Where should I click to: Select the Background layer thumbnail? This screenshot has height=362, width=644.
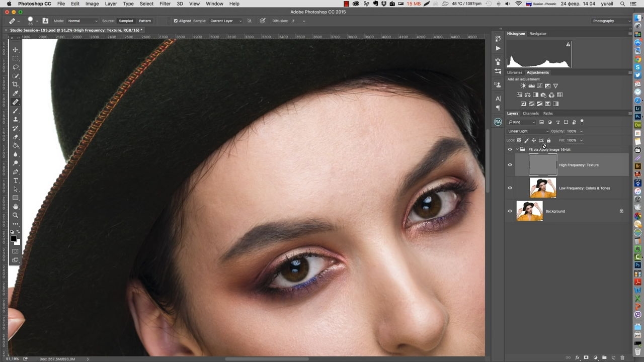529,211
